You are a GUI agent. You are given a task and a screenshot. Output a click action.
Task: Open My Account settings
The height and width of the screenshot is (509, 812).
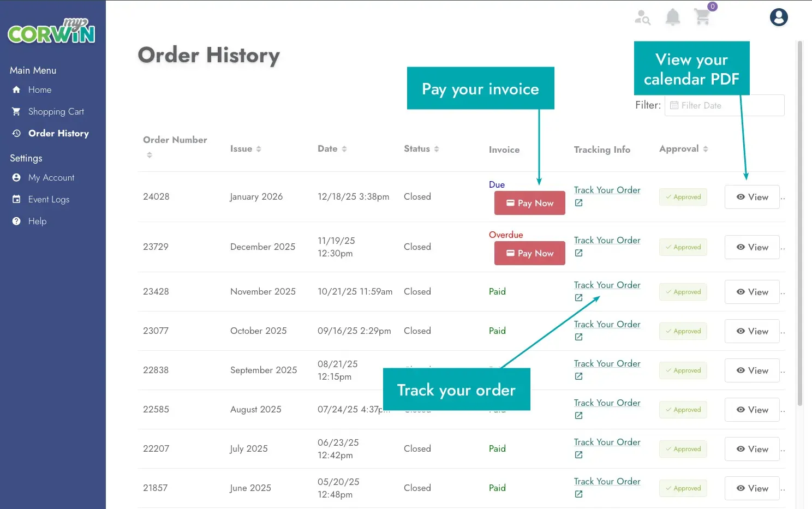click(x=51, y=178)
